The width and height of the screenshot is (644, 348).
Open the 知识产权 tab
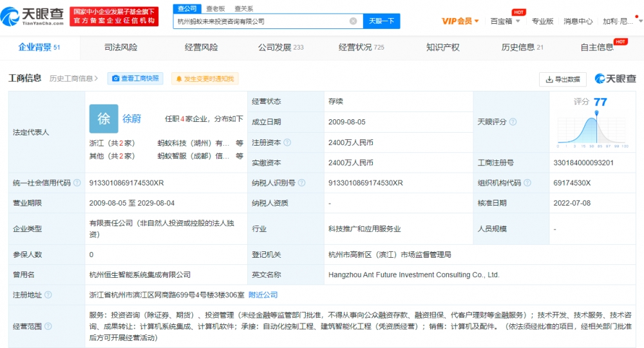coord(443,47)
